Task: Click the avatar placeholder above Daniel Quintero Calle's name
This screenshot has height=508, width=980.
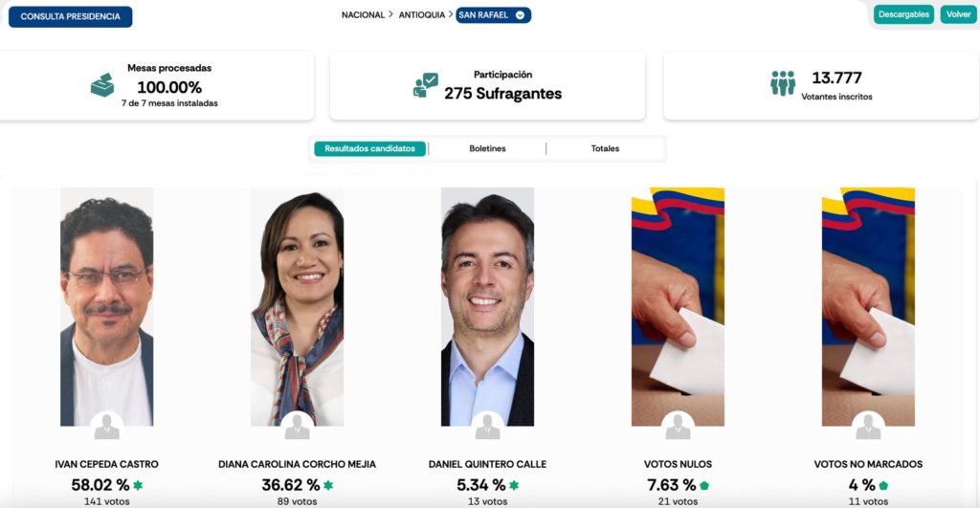Action: pos(487,427)
